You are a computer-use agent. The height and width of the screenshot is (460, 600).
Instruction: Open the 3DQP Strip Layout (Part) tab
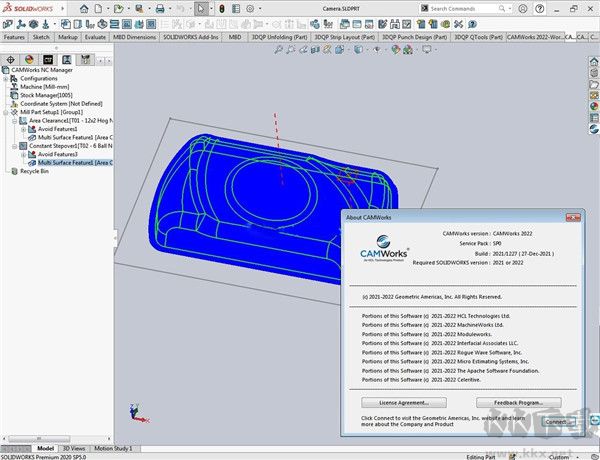point(344,37)
